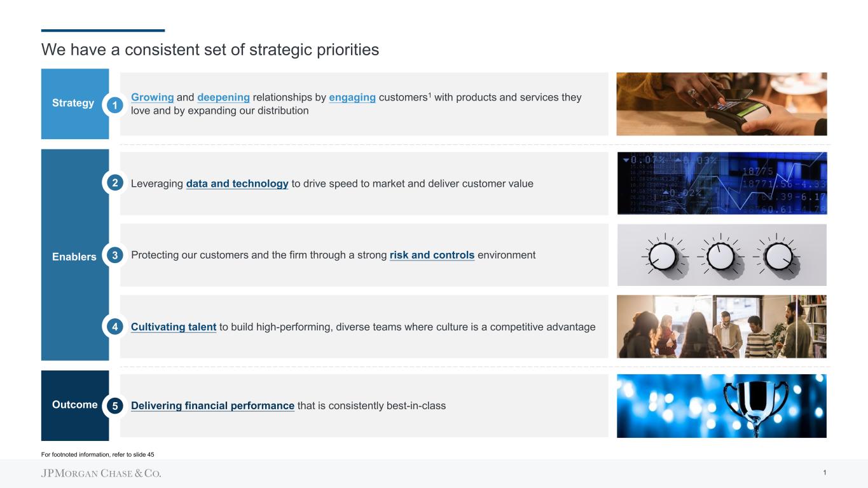Select the Outcome section label
Viewport: 868px width, 488px height.
pyautogui.click(x=74, y=405)
